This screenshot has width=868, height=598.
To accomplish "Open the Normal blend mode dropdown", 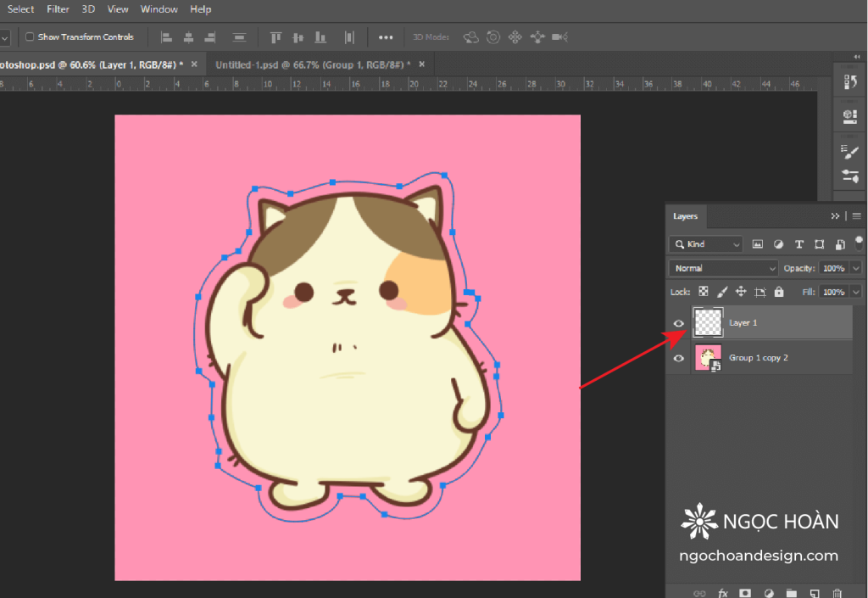I will [723, 268].
